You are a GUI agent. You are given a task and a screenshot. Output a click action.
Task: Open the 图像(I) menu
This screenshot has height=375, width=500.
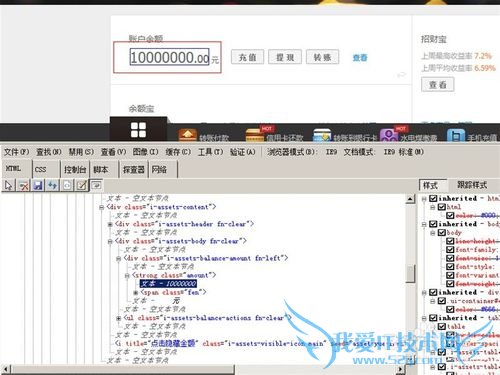[145, 152]
